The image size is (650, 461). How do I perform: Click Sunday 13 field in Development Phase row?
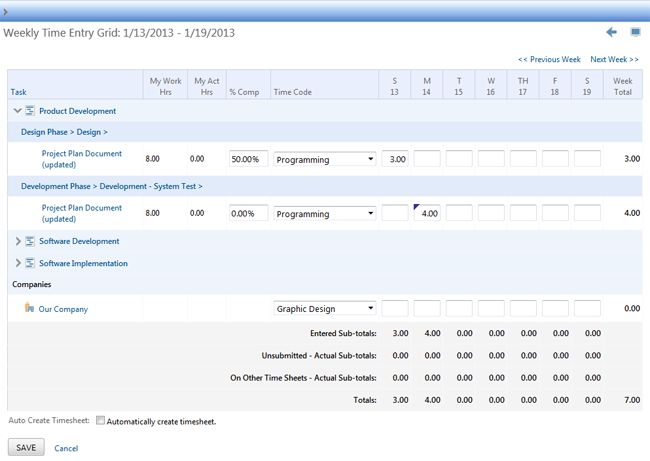click(x=395, y=213)
